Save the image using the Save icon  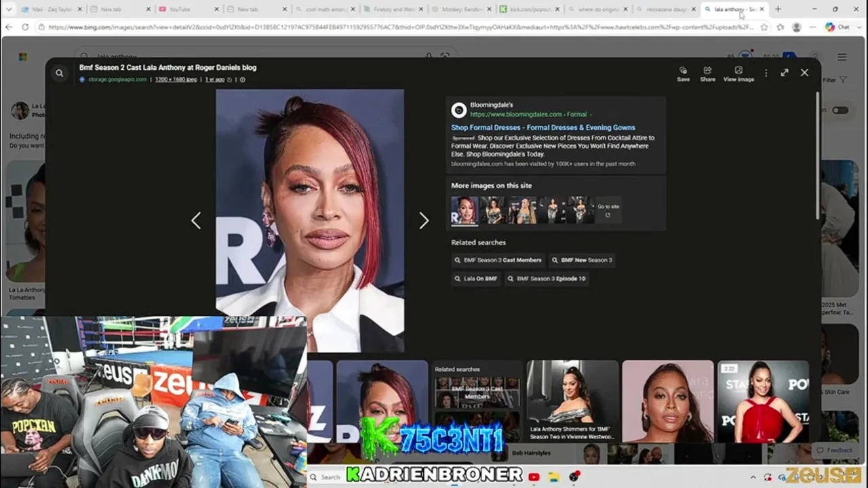point(683,74)
